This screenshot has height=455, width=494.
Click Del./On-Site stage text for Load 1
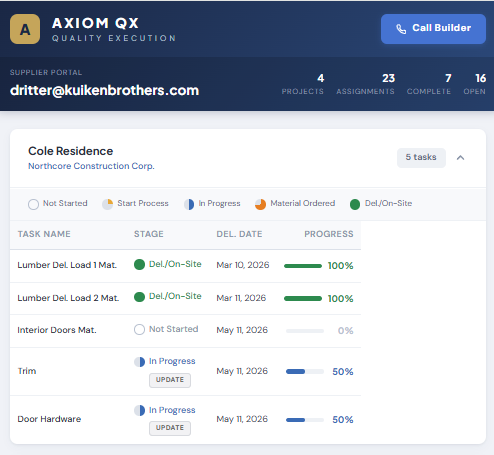[x=175, y=264]
